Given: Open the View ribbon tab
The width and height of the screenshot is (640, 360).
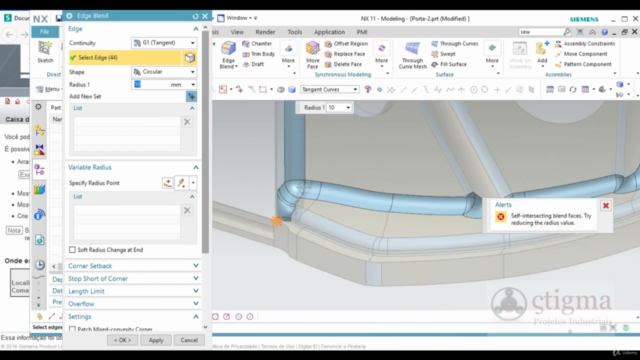Looking at the screenshot, I should [x=237, y=32].
